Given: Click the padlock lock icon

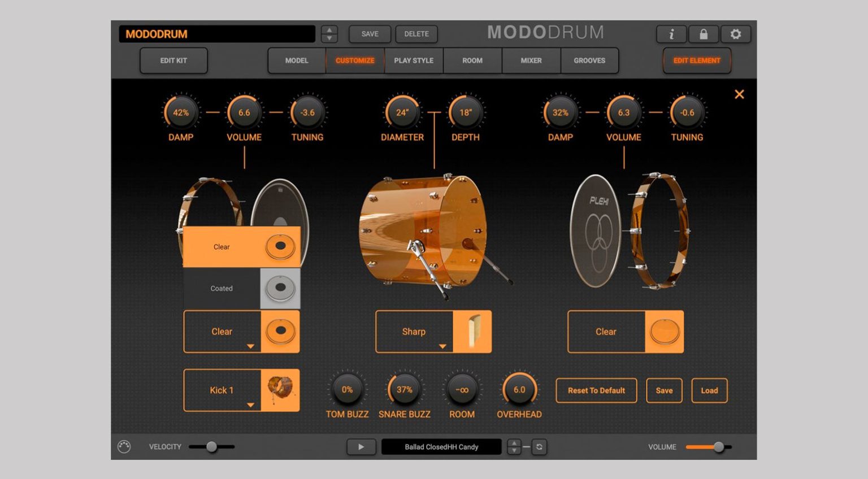Looking at the screenshot, I should [704, 34].
